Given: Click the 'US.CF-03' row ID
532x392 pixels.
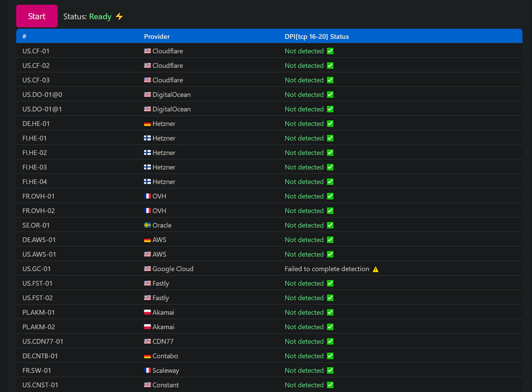Looking at the screenshot, I should 36,80.
